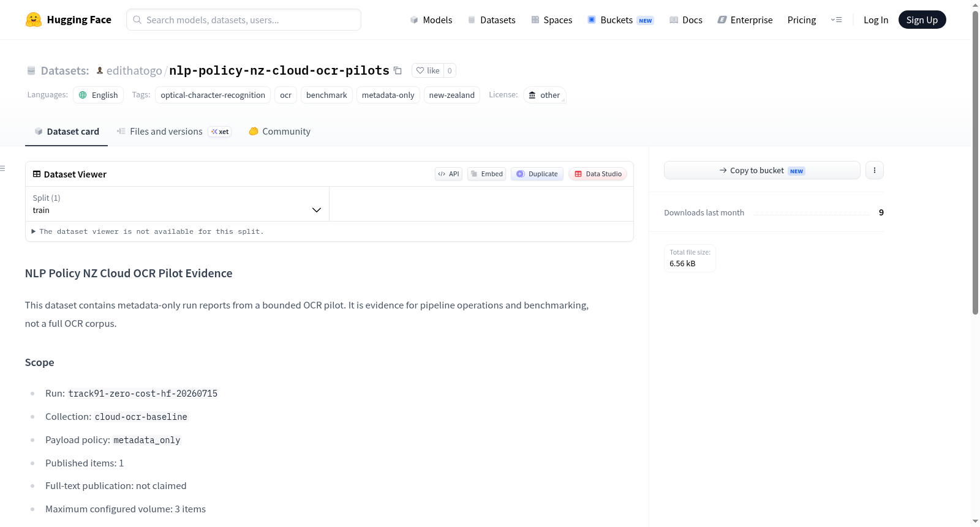Click the Total file size 6.56 kB box
Screen dimensions: 980x527
pyautogui.click(x=690, y=258)
